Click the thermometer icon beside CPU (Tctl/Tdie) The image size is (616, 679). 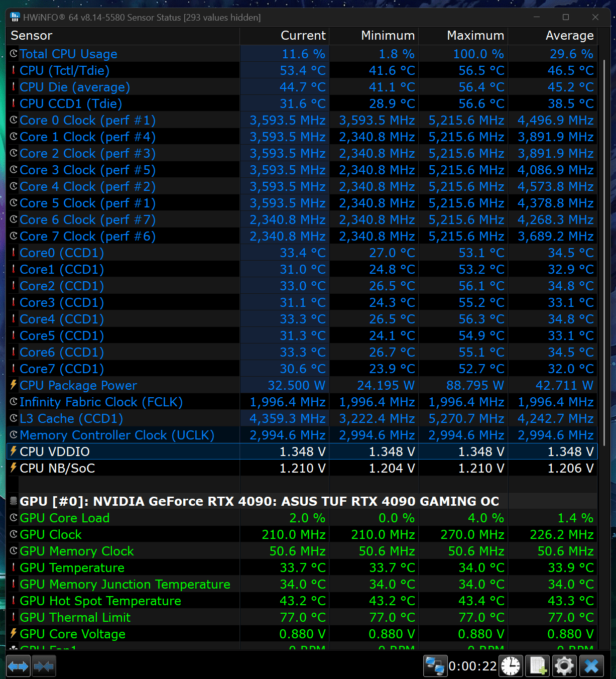pyautogui.click(x=14, y=70)
